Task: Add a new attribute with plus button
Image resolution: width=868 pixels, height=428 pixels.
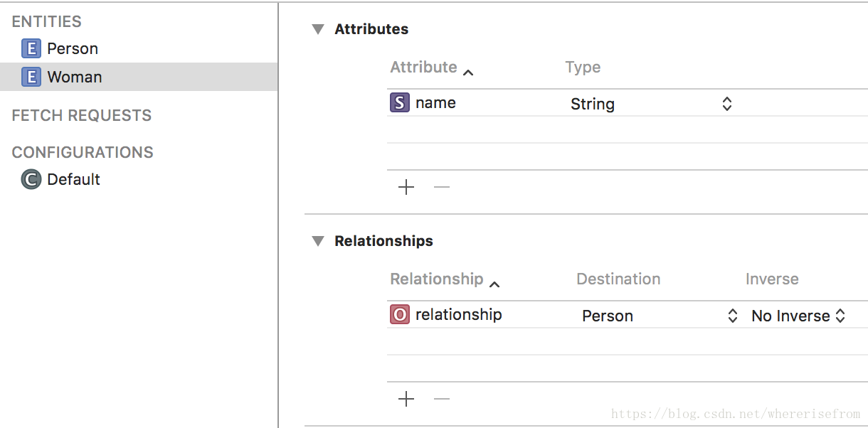Action: coord(406,187)
